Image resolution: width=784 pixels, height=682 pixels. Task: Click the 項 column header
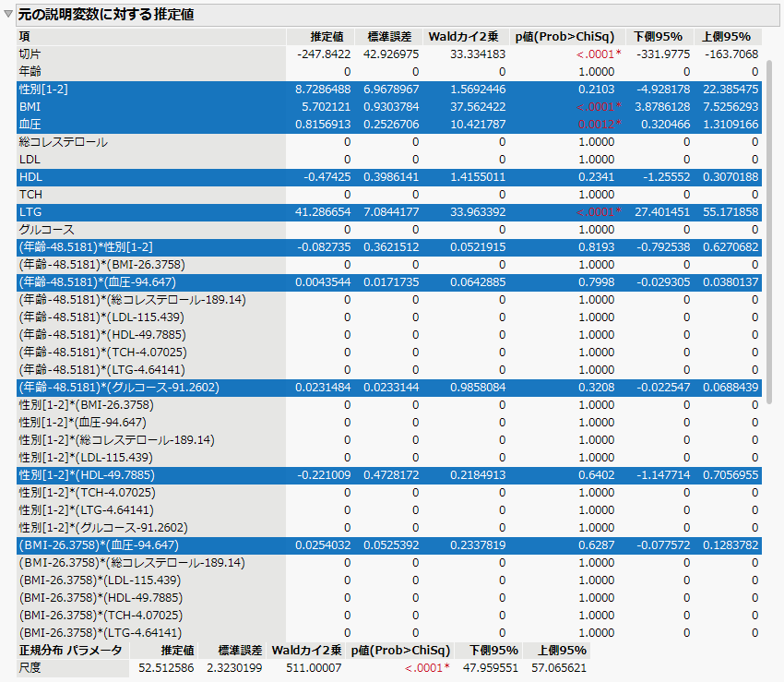(151, 37)
